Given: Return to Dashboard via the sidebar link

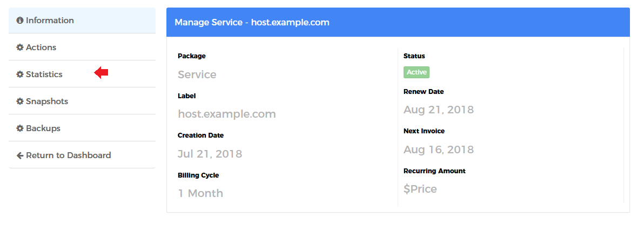Looking at the screenshot, I should [x=82, y=155].
